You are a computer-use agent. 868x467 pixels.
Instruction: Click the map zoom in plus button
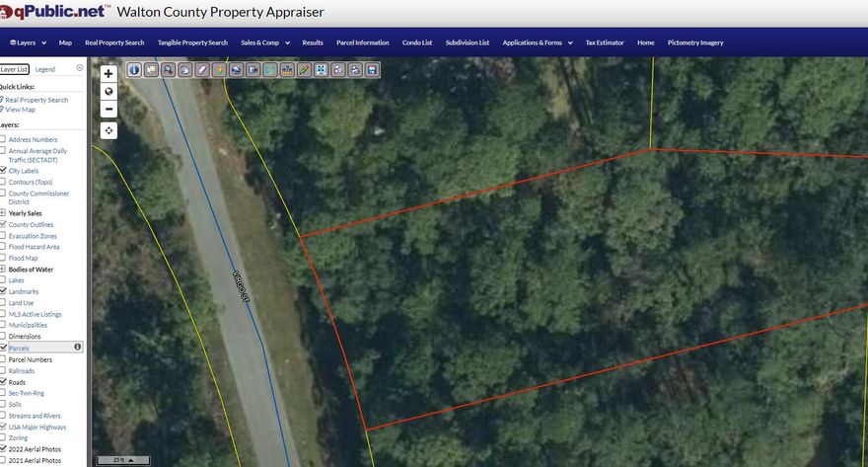point(108,74)
